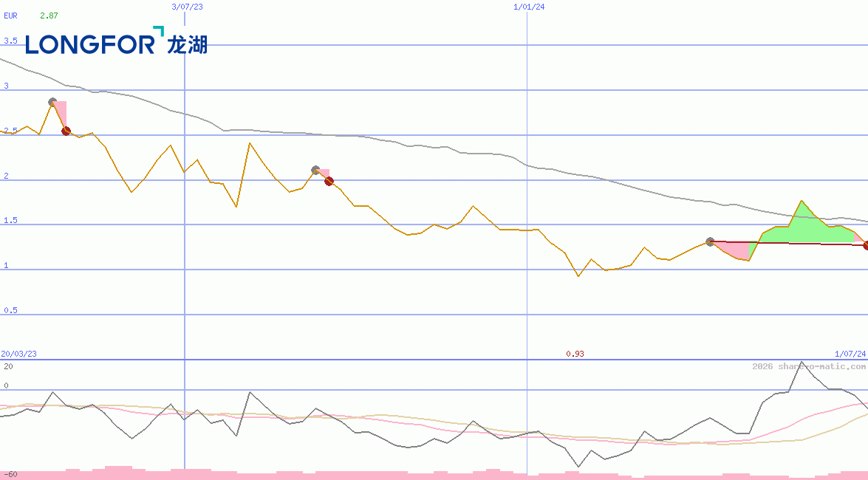This screenshot has height=480, width=868.
Task: Click the red dot at the chart's right edge
Action: (x=865, y=246)
